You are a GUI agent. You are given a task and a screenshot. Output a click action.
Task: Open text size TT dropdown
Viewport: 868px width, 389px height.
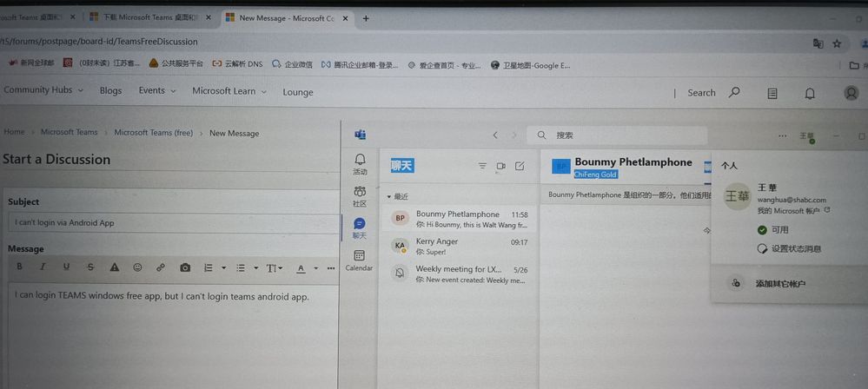click(x=275, y=268)
